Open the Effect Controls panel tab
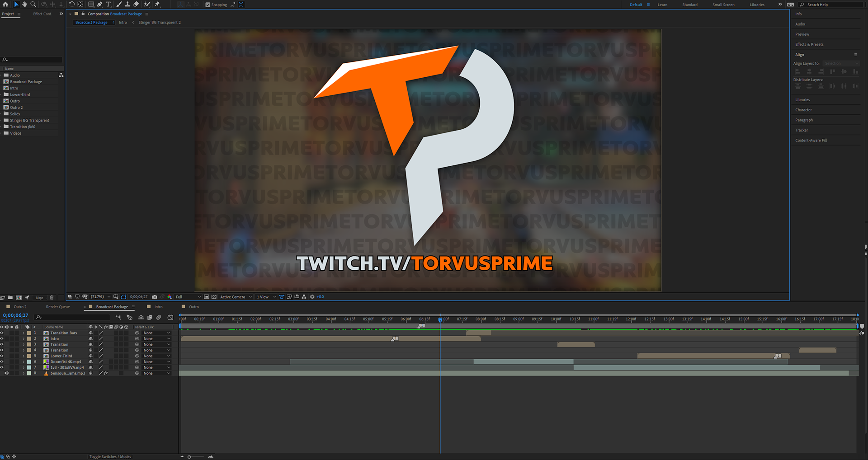This screenshot has height=460, width=868. tap(42, 14)
